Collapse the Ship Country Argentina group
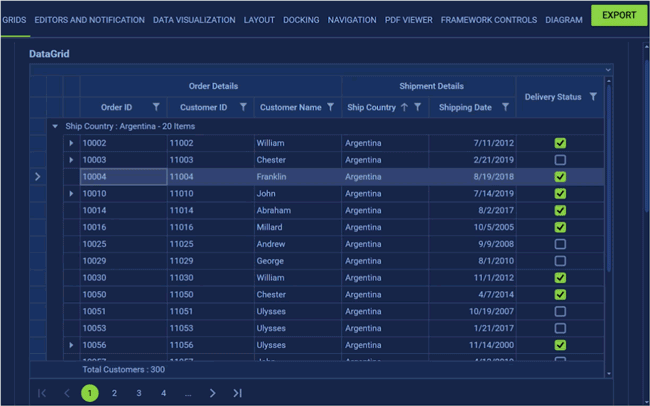The width and height of the screenshot is (650, 406). (x=55, y=126)
